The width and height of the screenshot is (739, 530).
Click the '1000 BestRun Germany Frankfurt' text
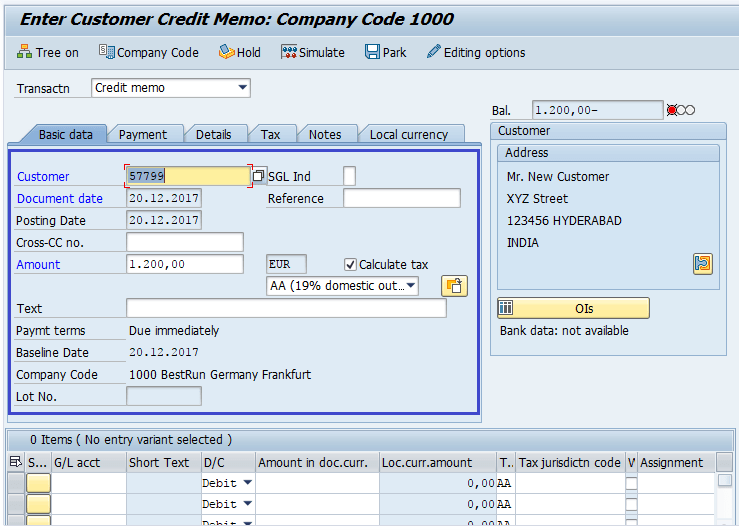pos(220,375)
